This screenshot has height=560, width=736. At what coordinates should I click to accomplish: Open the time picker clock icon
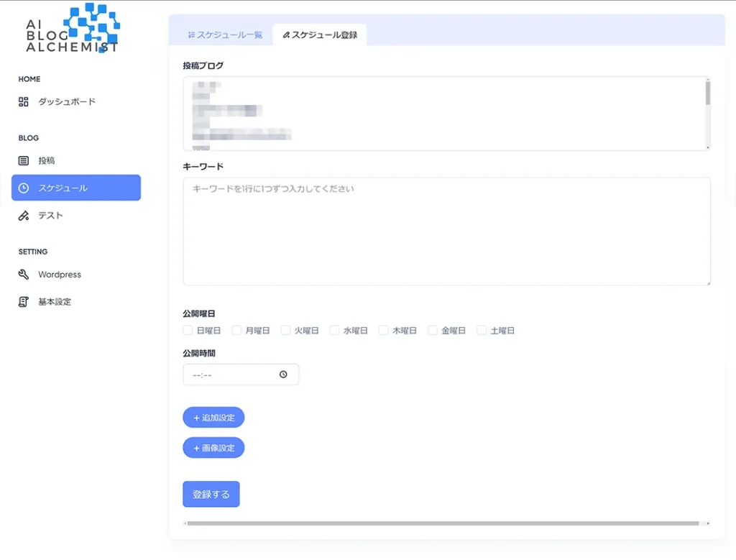click(283, 374)
